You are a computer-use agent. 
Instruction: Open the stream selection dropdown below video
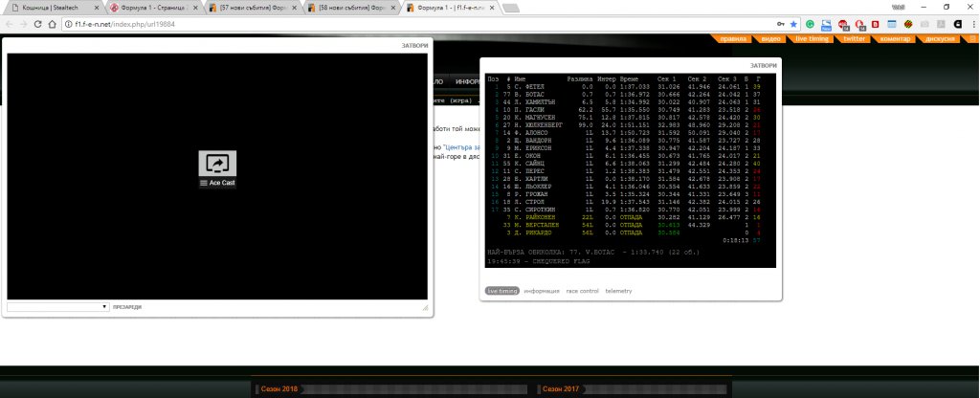pyautogui.click(x=58, y=307)
